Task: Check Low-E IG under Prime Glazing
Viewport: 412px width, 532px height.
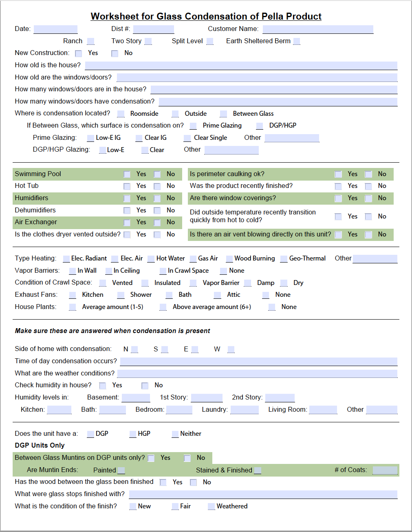Action: [x=90, y=138]
